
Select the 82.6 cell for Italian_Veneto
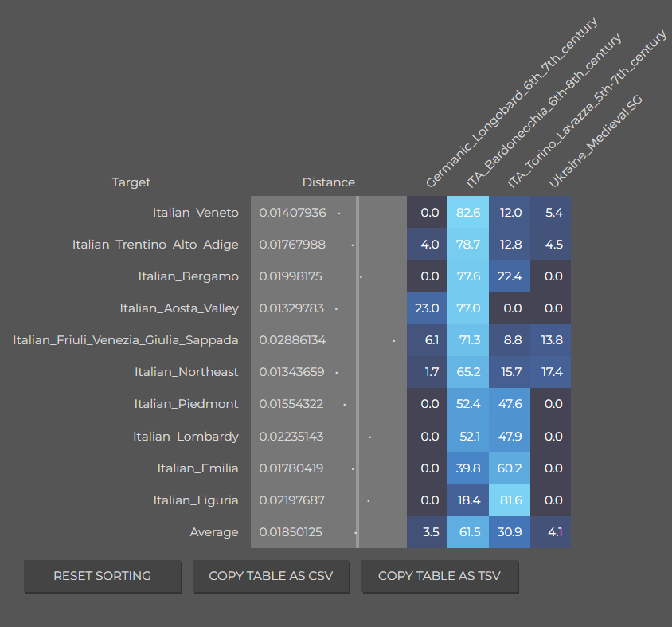point(468,212)
